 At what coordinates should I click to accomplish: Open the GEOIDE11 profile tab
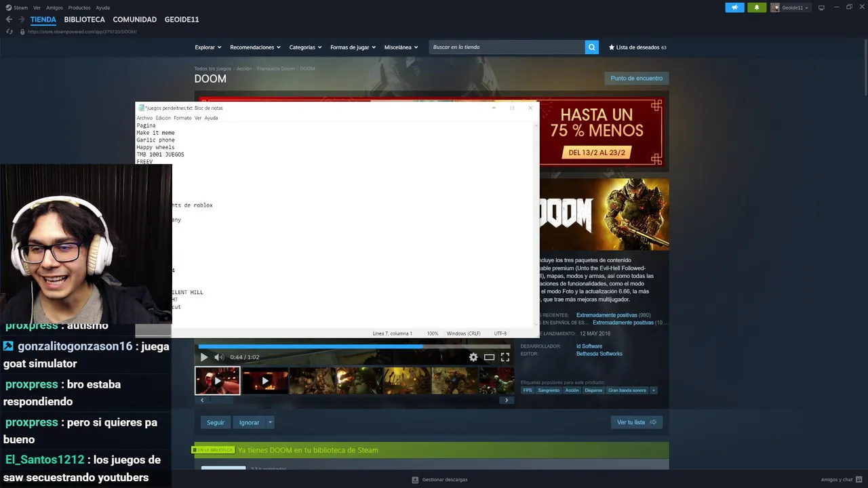[182, 20]
